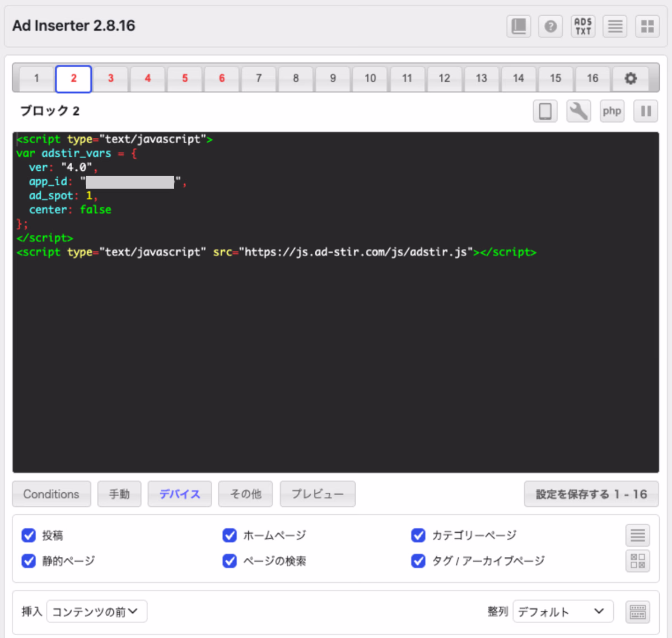Open the プレビュー preview button
672x638 pixels.
point(318,494)
